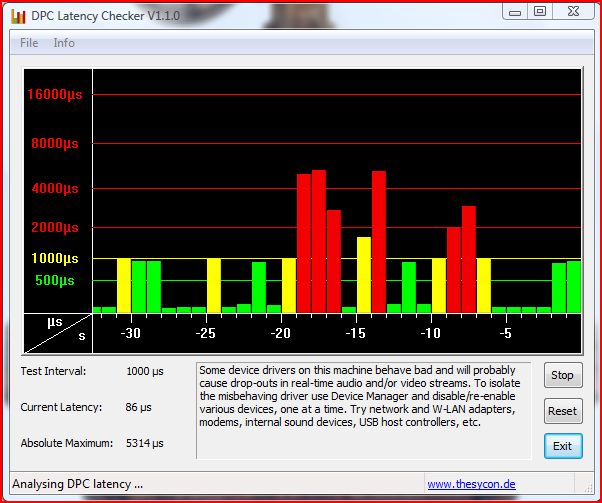Click the -30 seconds axis label
This screenshot has height=503, width=602.
130,333
